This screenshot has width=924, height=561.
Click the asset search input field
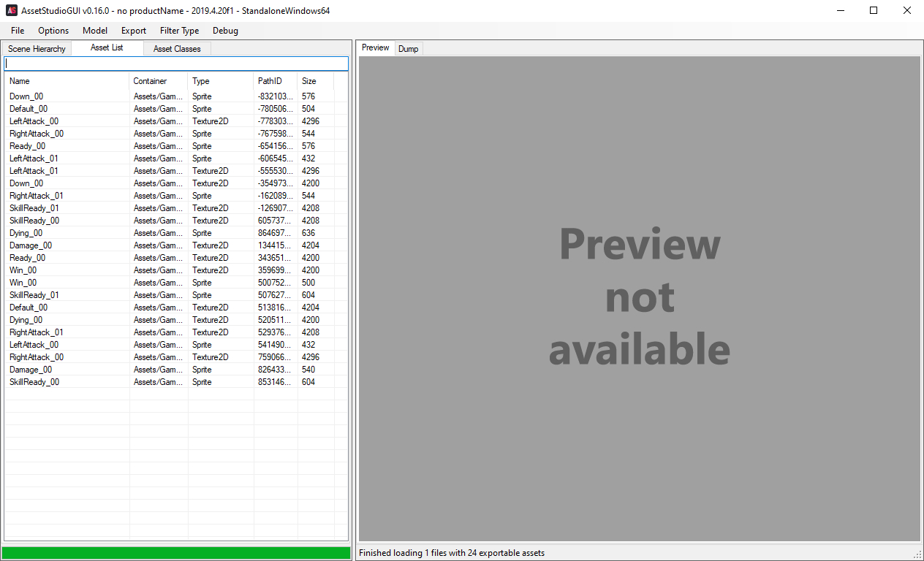[x=175, y=64]
